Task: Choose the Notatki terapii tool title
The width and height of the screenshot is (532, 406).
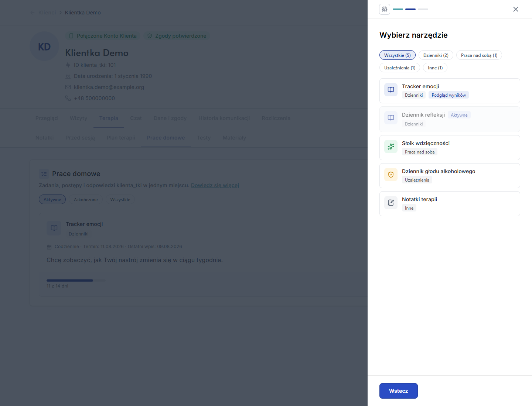Action: coord(419,199)
